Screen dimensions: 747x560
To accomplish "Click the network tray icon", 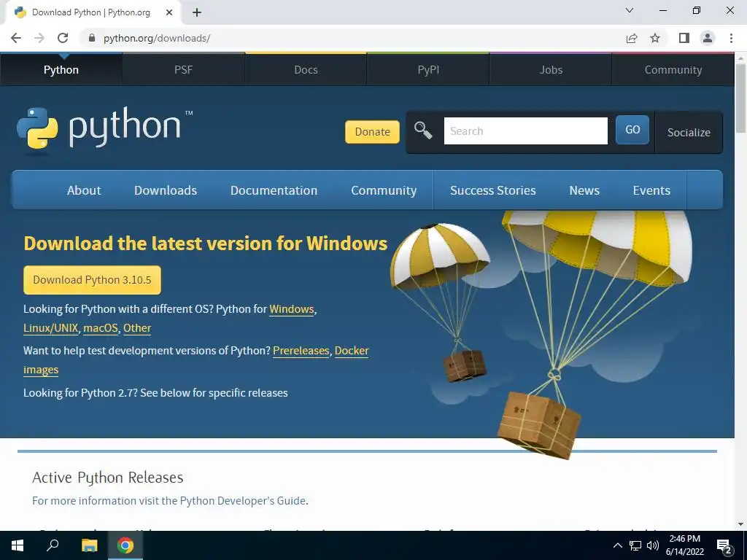I will click(635, 545).
